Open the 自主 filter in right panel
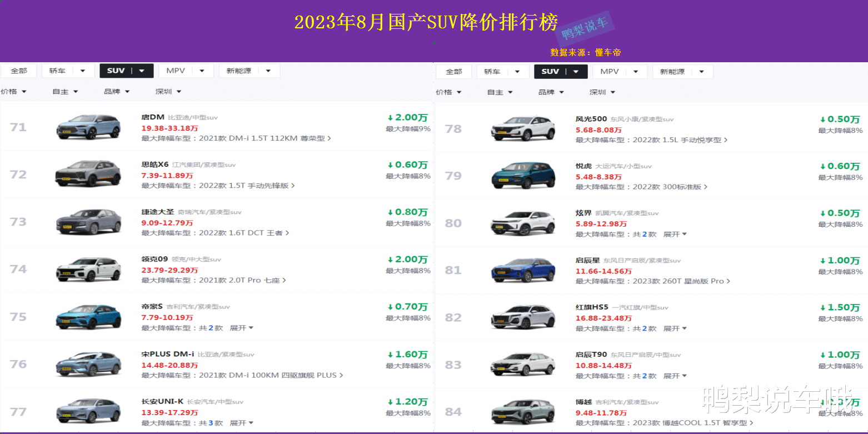The width and height of the screenshot is (868, 434). [500, 92]
